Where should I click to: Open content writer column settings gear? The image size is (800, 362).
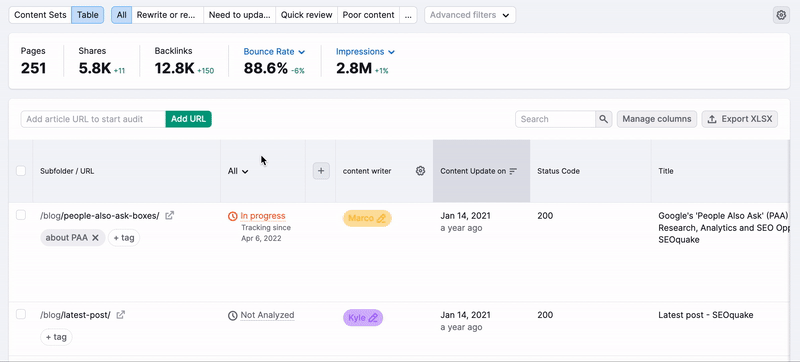(420, 171)
